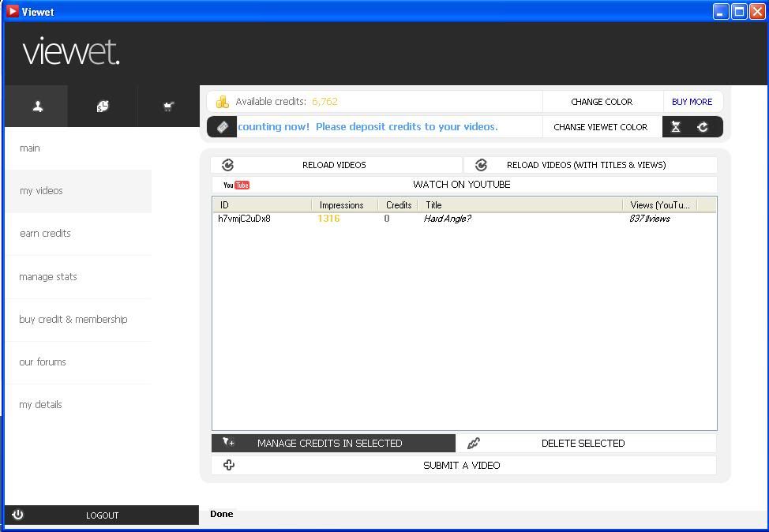Log out with the Logout button

[x=102, y=515]
